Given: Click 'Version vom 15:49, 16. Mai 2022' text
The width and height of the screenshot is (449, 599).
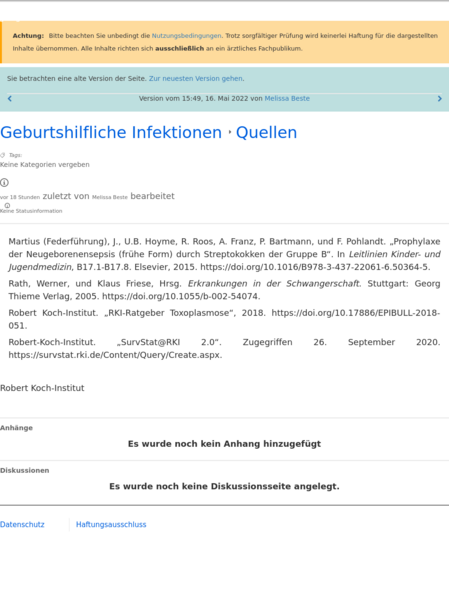Looking at the screenshot, I should pyautogui.click(x=193, y=99).
